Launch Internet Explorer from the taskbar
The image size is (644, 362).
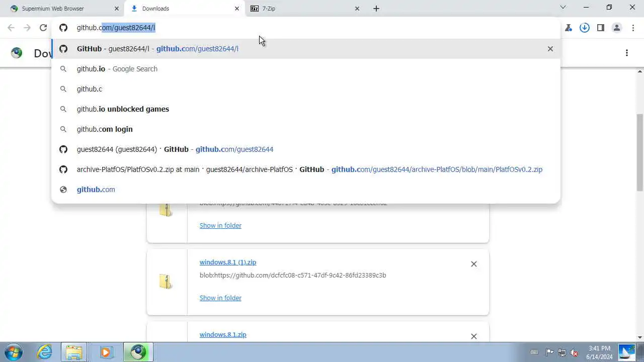click(x=45, y=352)
